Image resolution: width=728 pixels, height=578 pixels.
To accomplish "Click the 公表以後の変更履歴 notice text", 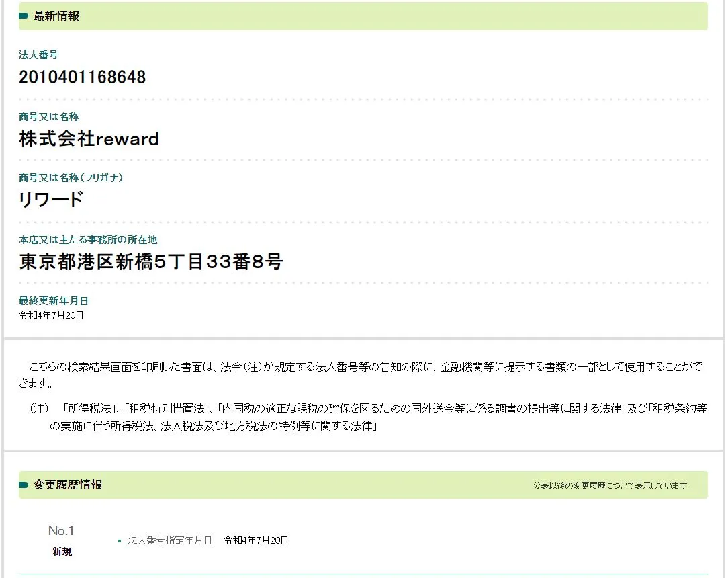I will (x=612, y=486).
